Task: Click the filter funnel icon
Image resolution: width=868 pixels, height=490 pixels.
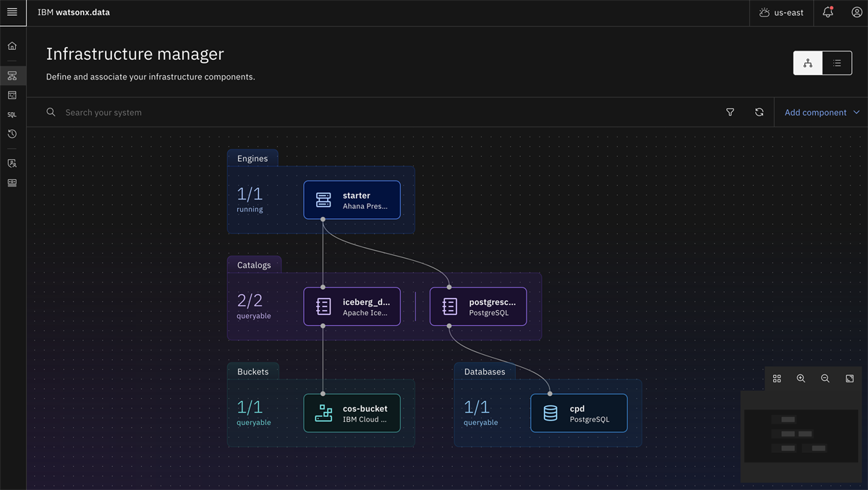Action: click(731, 112)
